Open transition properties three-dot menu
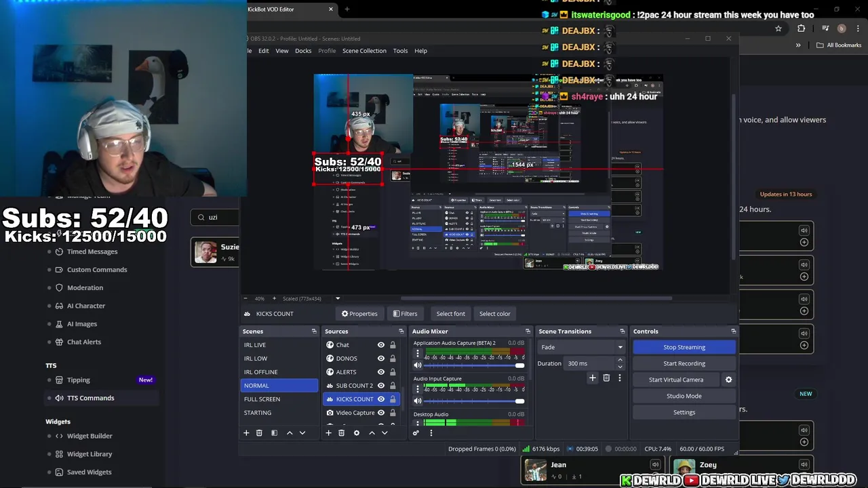The width and height of the screenshot is (868, 488). [x=619, y=378]
